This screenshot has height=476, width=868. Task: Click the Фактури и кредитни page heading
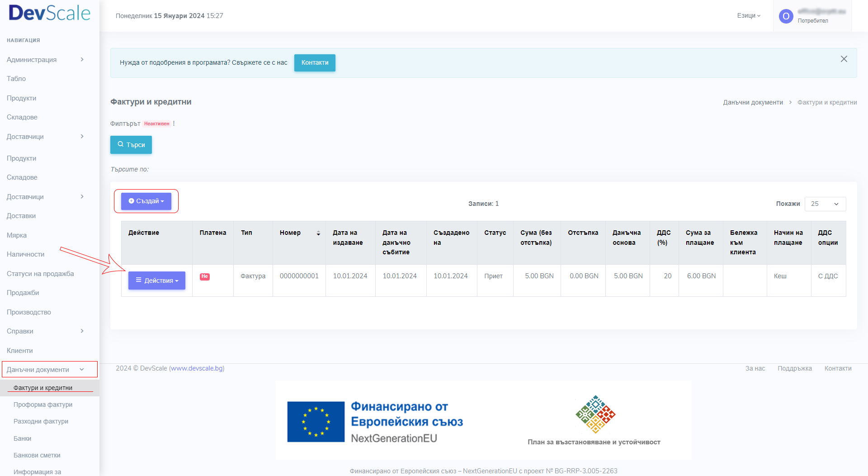(x=151, y=102)
